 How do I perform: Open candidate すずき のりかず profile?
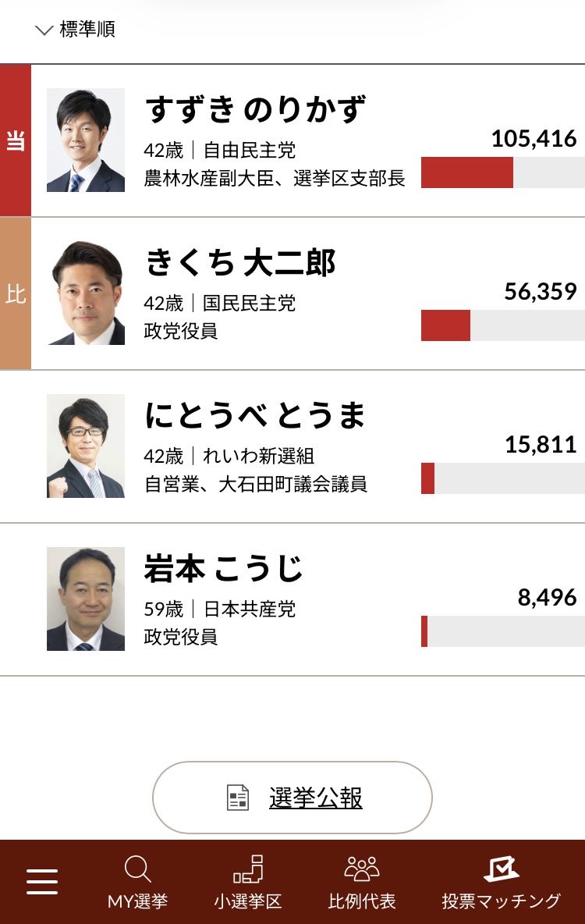[x=255, y=110]
